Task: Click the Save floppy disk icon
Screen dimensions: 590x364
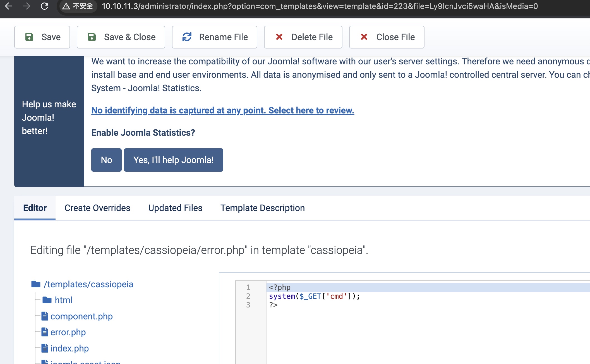Action: point(29,37)
